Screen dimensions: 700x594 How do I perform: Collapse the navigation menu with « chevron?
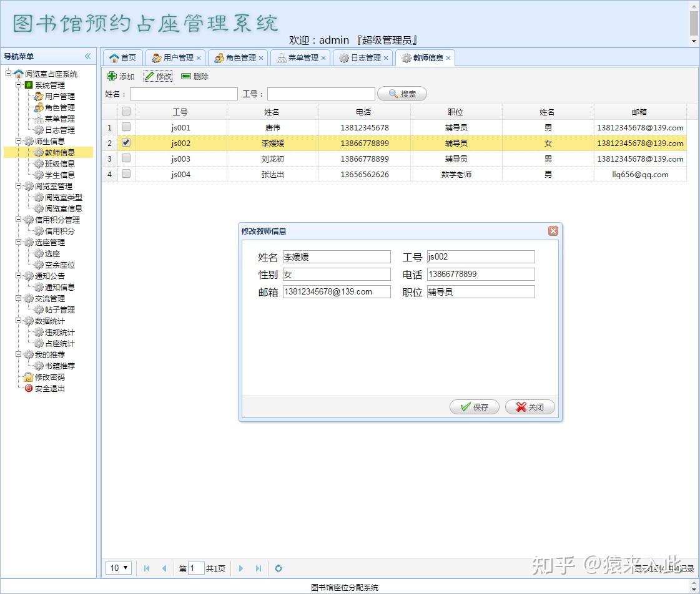click(x=87, y=56)
